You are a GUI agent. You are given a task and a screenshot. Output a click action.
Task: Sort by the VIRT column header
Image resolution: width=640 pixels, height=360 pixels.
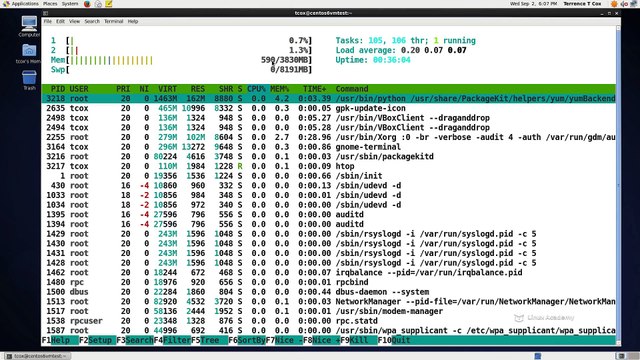pyautogui.click(x=168, y=89)
